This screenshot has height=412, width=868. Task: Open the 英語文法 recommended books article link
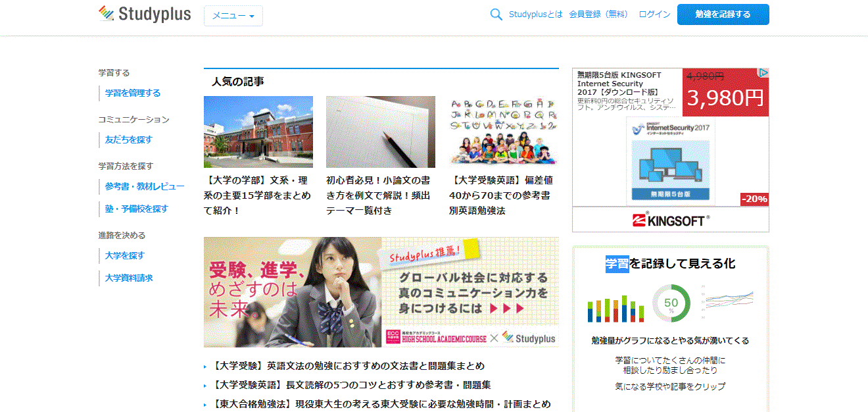349,366
